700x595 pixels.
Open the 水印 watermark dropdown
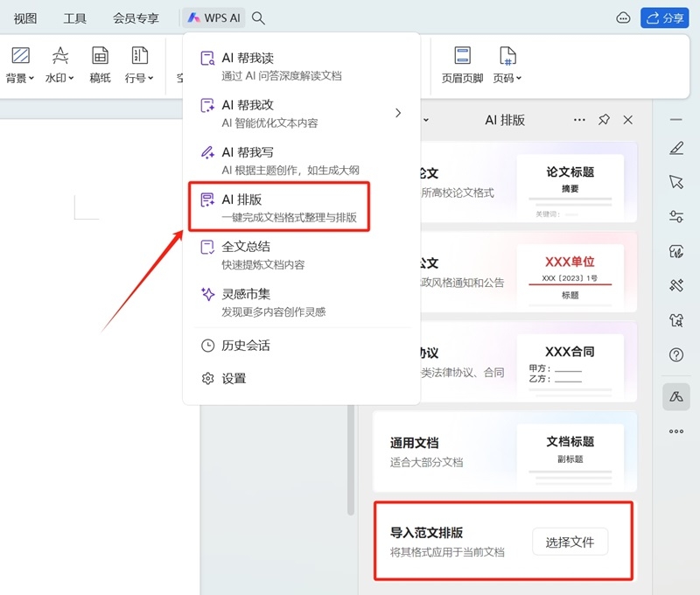tap(59, 65)
